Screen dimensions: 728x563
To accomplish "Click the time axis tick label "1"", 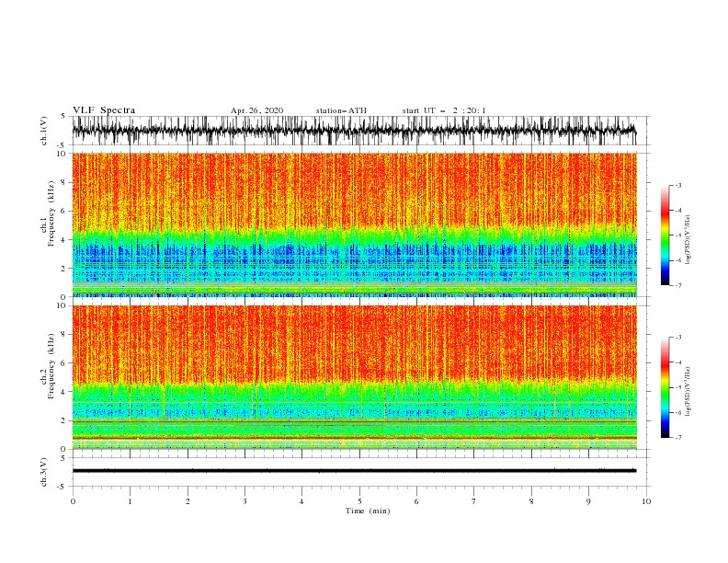I will tap(130, 501).
